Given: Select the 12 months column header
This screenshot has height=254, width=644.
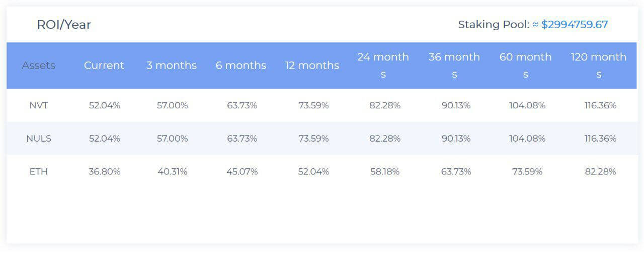Looking at the screenshot, I should [x=312, y=66].
